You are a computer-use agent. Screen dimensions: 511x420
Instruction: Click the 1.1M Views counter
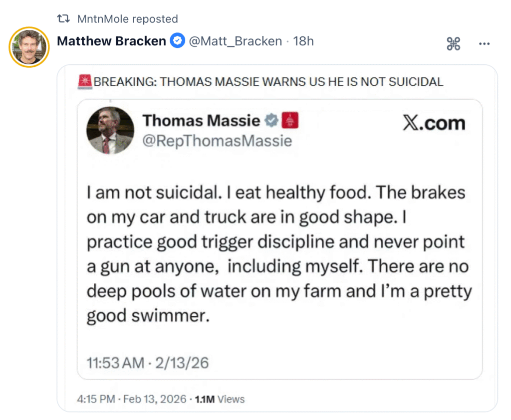[220, 399]
